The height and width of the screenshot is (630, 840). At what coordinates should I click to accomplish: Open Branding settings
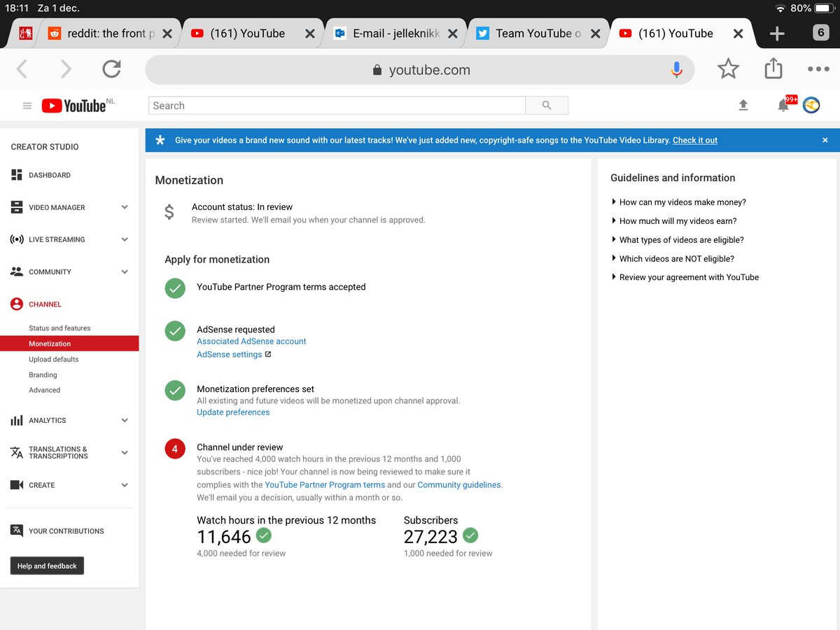pos(43,374)
